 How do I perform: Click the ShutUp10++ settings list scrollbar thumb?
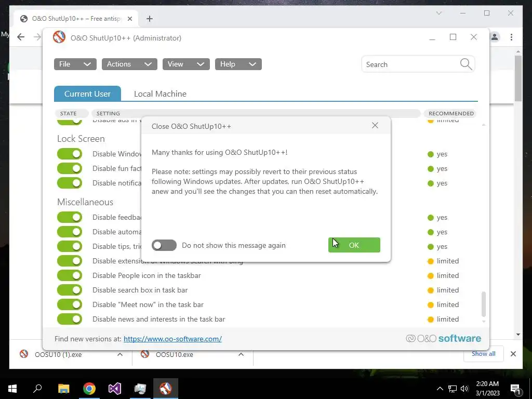[484, 304]
